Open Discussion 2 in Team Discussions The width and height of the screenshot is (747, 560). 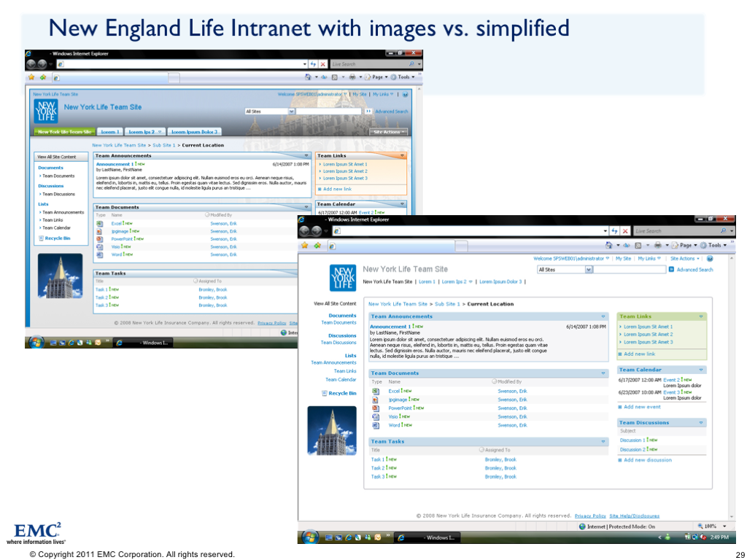point(632,449)
